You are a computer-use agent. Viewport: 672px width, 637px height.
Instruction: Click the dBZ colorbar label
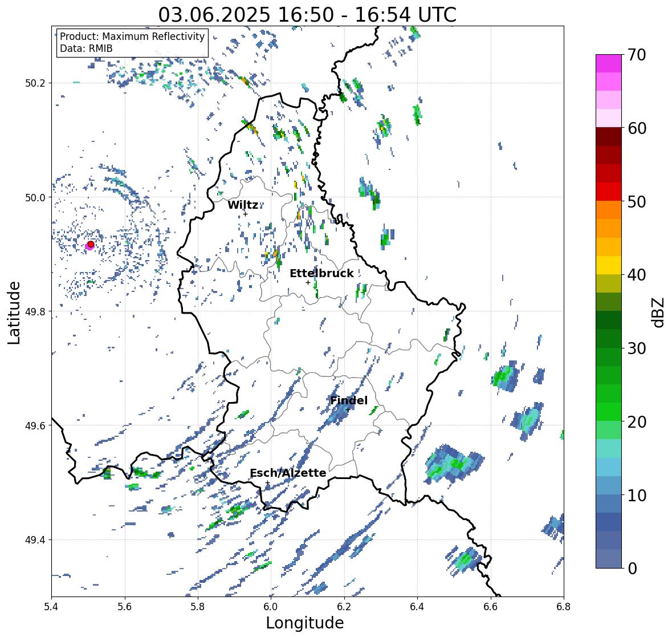659,312
